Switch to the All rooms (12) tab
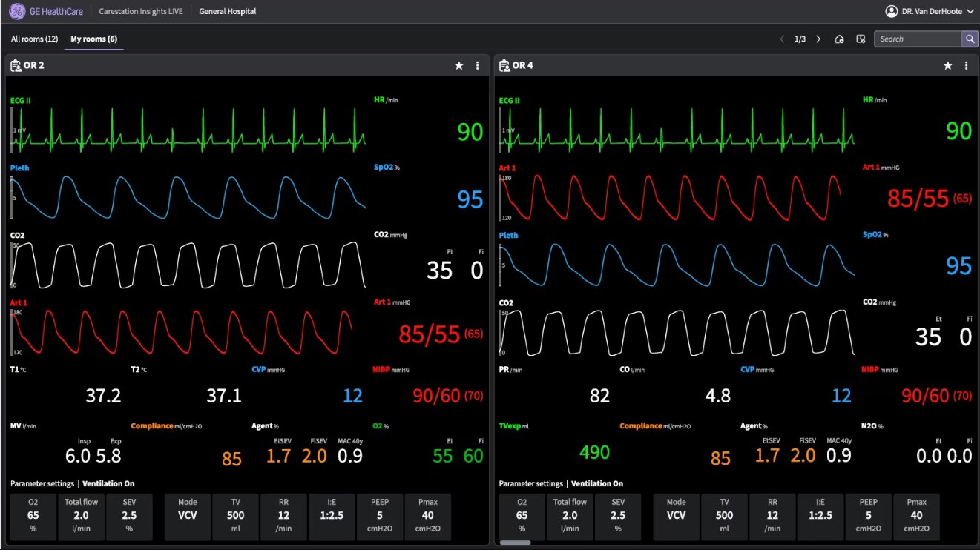Screen dimensions: 980x550 34,39
